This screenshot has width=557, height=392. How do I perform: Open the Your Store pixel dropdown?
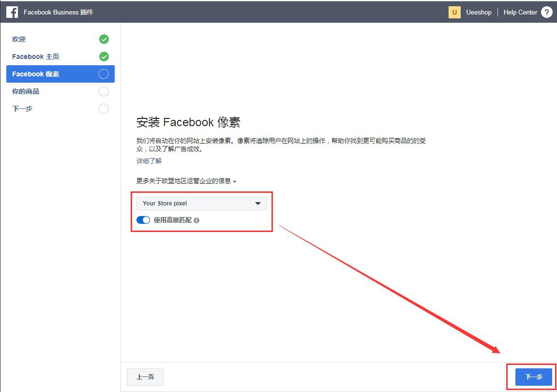(201, 203)
